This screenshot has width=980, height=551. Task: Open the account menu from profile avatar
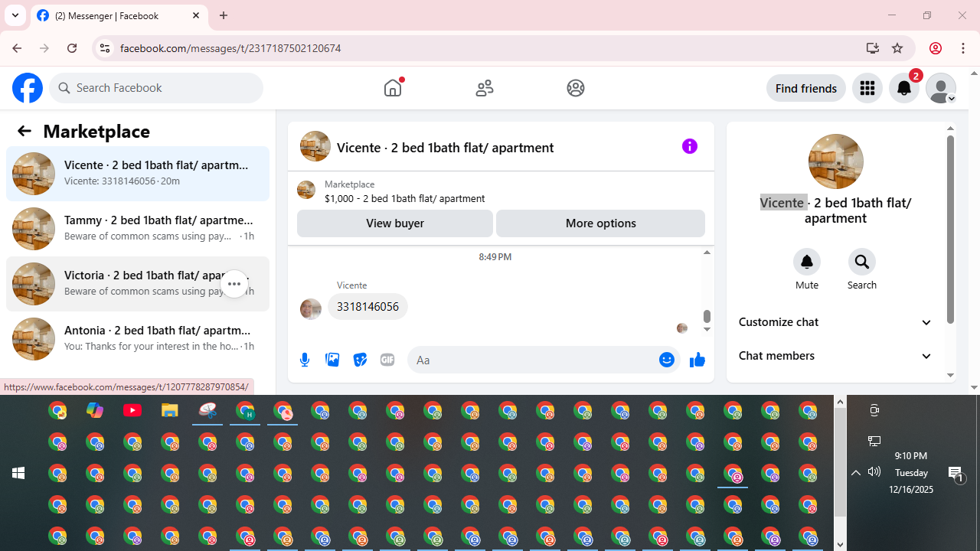pyautogui.click(x=941, y=88)
